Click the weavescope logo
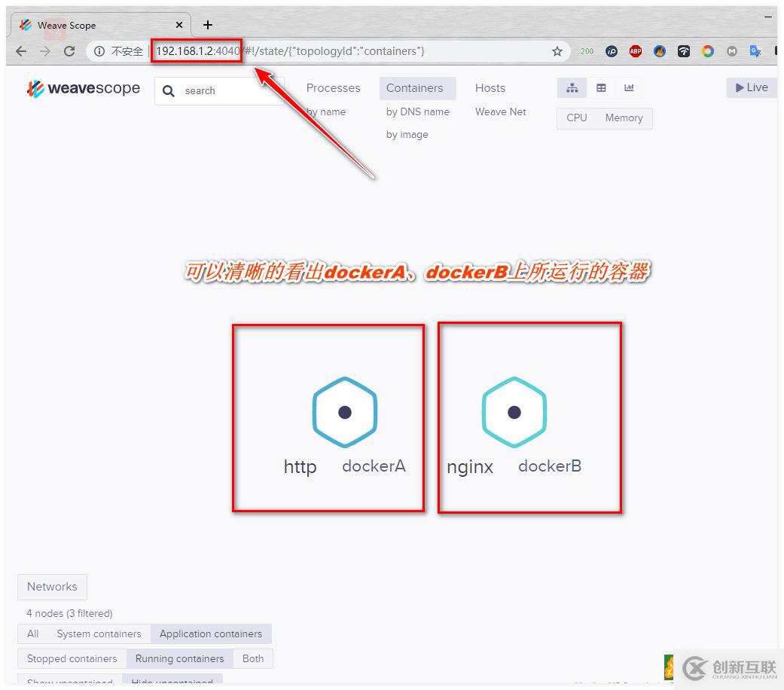Image resolution: width=784 pixels, height=690 pixels. [84, 88]
